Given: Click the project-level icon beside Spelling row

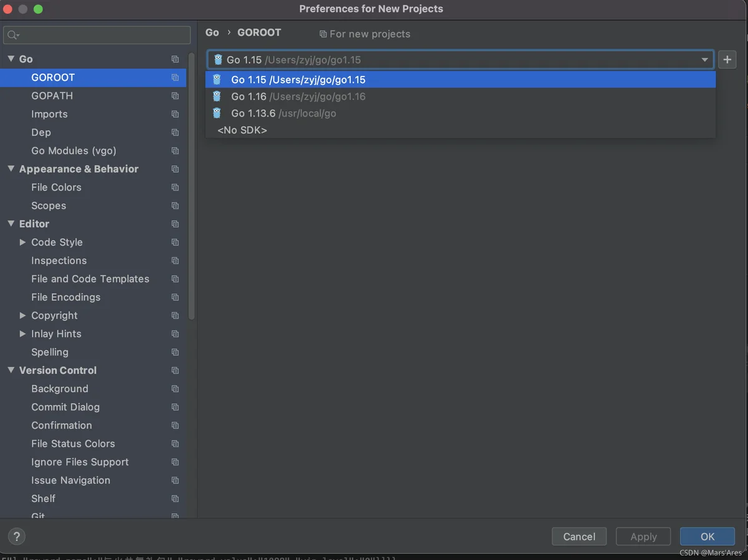Looking at the screenshot, I should click(175, 352).
